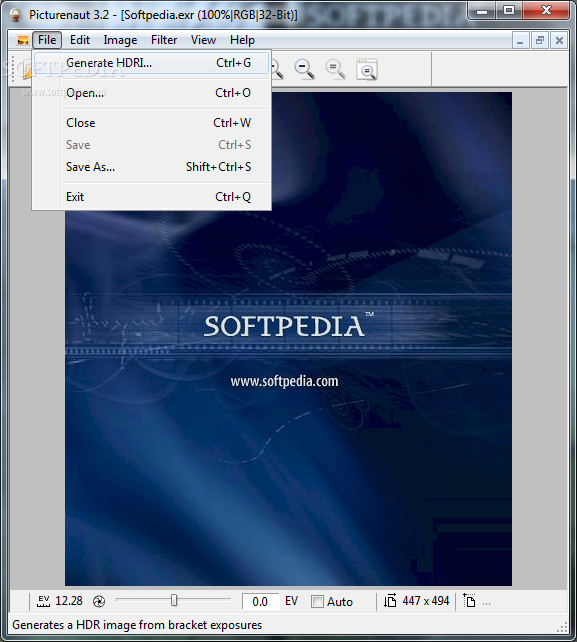The width and height of the screenshot is (577, 642).
Task: Click the 447 x 494 image dimensions text
Action: coord(425,601)
